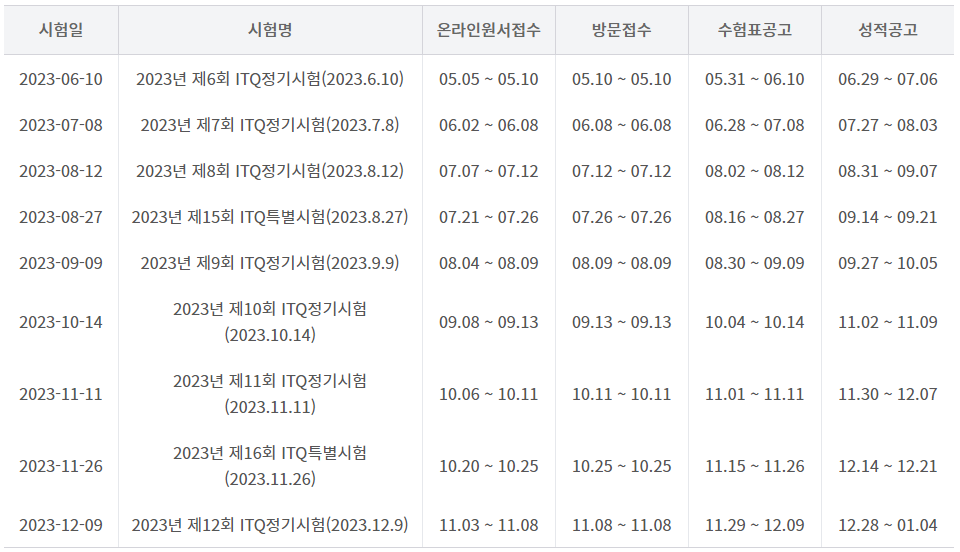
Task: Click score announcement 08.31 ~ 09.07
Action: [x=888, y=171]
